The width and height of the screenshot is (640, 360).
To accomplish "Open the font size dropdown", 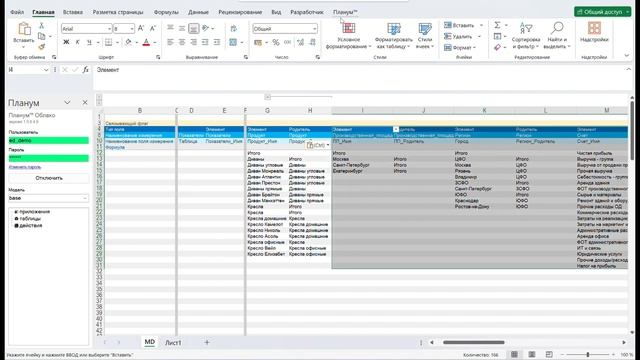I will click(131, 29).
